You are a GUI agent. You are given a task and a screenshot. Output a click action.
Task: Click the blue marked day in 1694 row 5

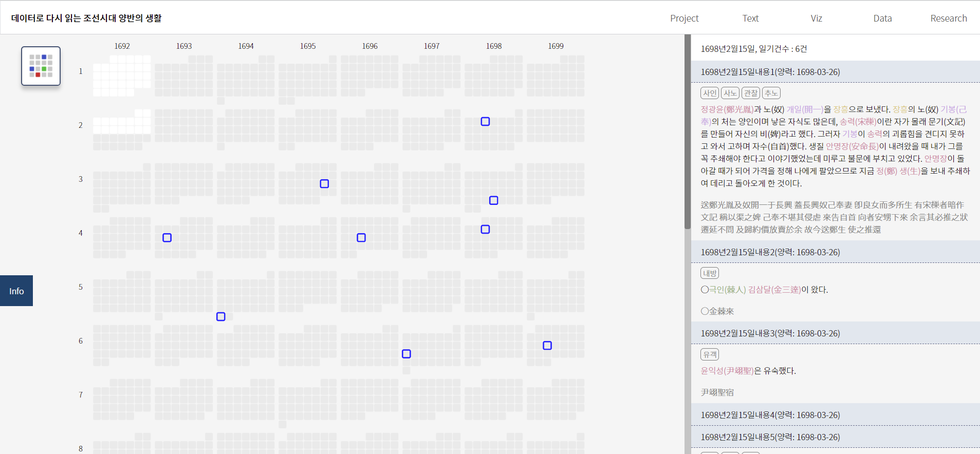point(221,317)
